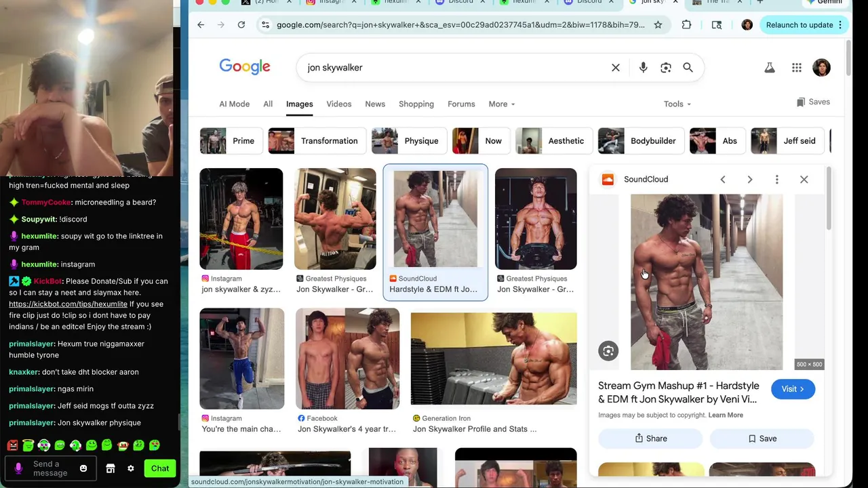
Task: Show previous image in preview panel
Action: coord(723,180)
